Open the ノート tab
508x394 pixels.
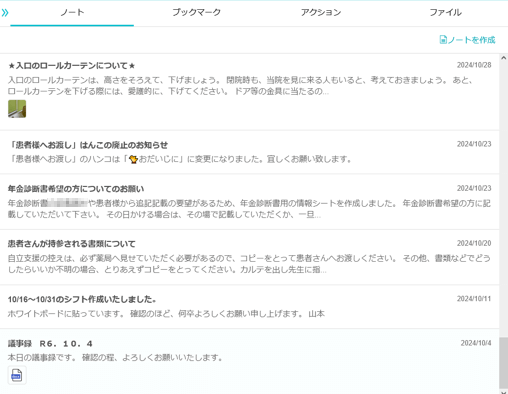(72, 13)
